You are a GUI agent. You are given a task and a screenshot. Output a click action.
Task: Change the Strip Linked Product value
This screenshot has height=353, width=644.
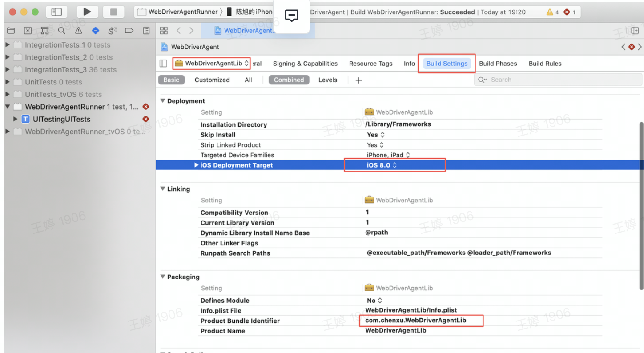(x=376, y=145)
